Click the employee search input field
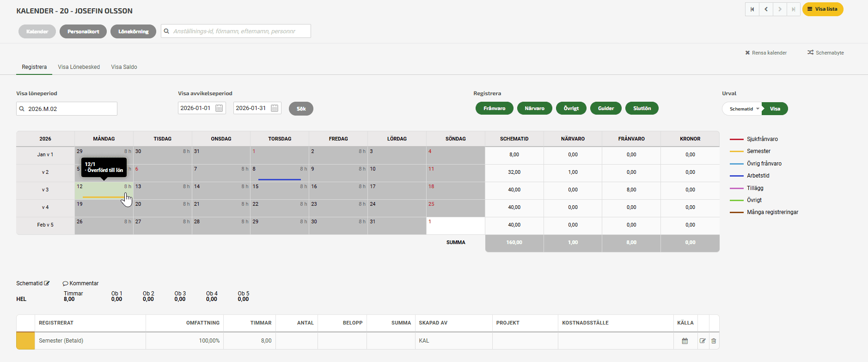Screen dimensions: 868x362 (x=236, y=31)
